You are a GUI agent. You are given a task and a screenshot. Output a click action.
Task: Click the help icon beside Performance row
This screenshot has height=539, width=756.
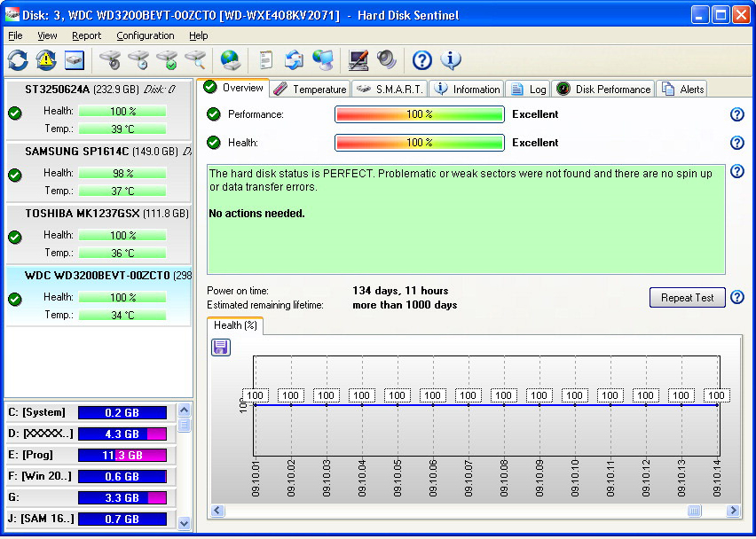736,115
